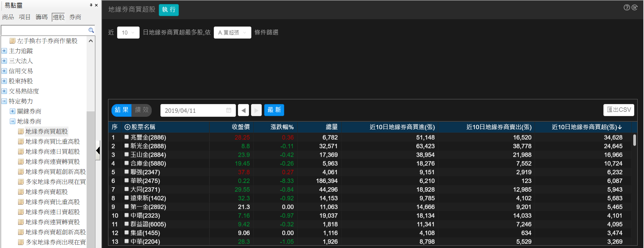Switch to the 籌碼 tab
This screenshot has height=248, width=644.
coord(42,17)
